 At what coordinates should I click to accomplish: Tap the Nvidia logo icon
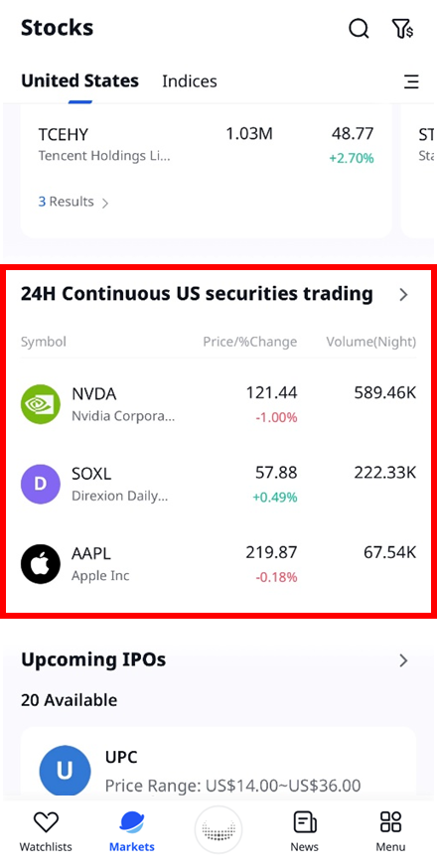[x=41, y=404]
